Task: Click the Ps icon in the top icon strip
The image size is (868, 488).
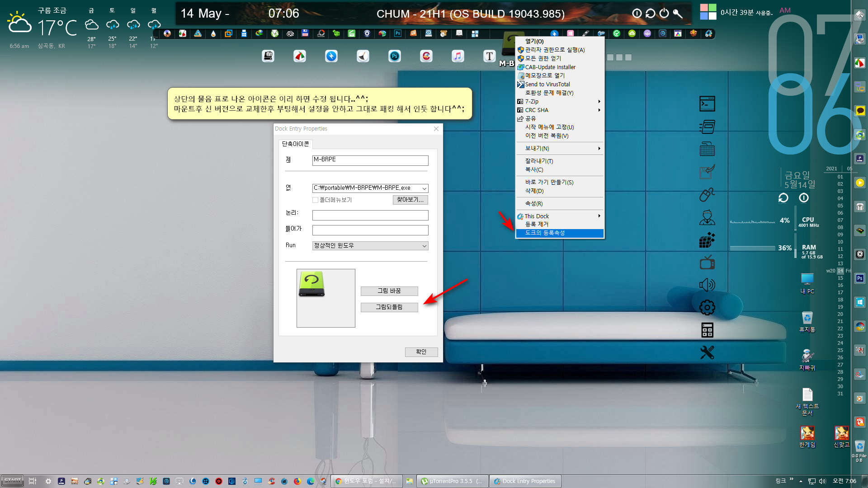Action: coord(398,33)
